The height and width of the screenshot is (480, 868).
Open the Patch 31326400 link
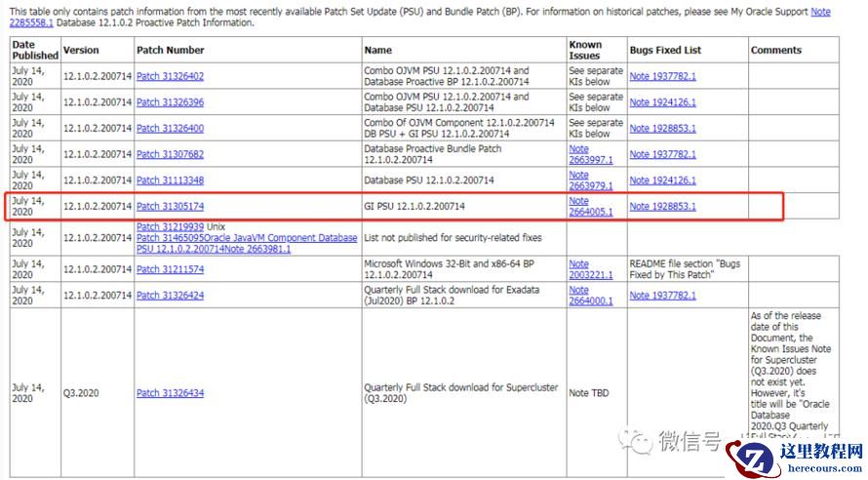coord(170,129)
